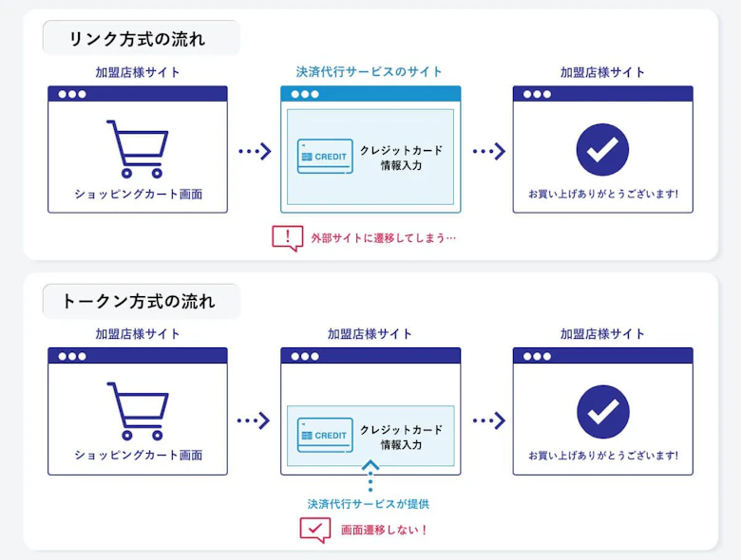Select the CREDIT card icon in リンク方式 flow

click(x=325, y=157)
